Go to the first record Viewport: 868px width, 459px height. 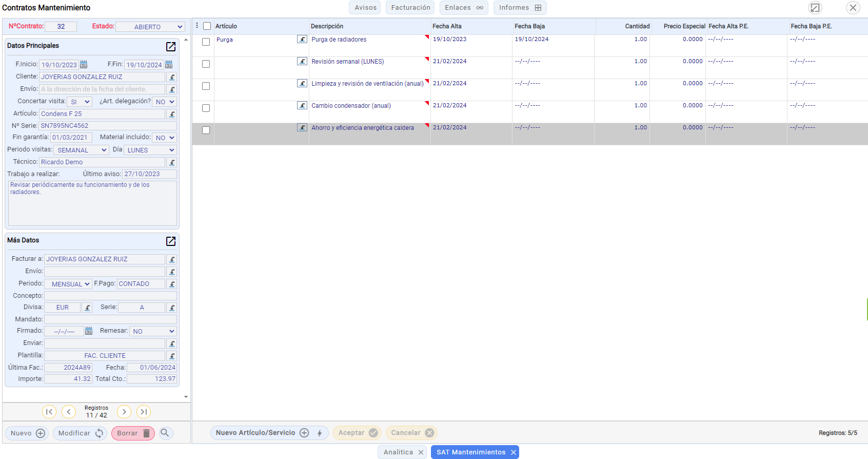(49, 412)
